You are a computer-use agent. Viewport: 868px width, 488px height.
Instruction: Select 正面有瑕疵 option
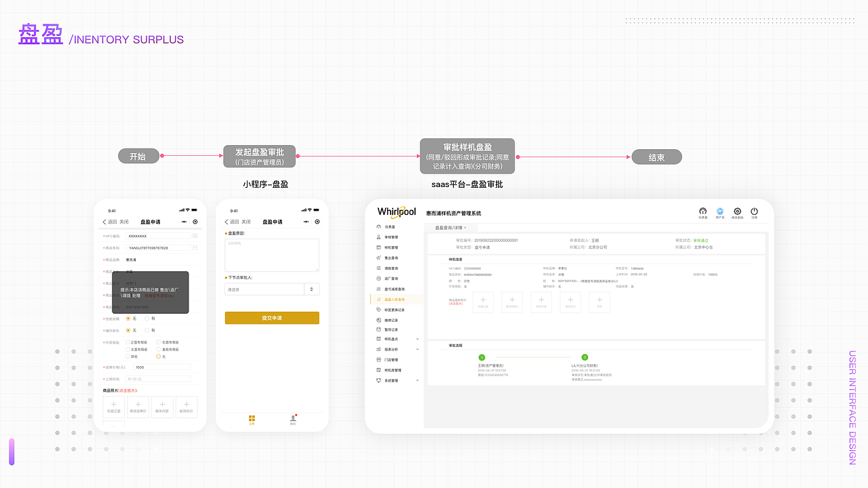137,342
